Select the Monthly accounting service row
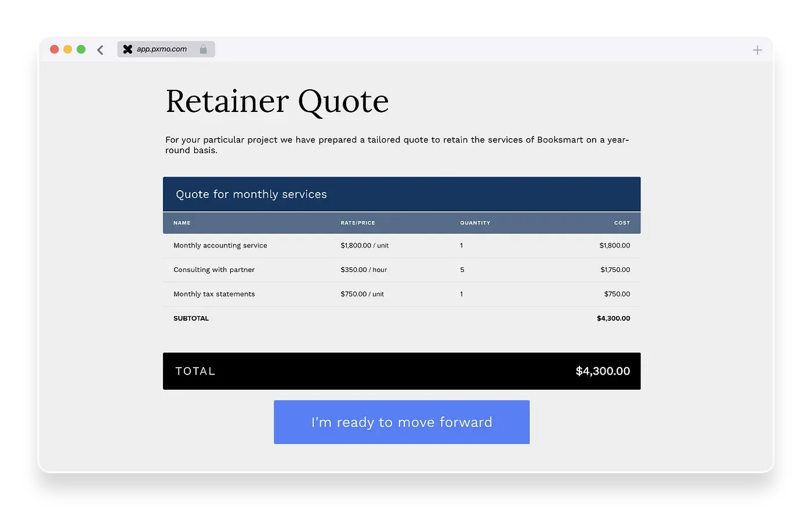 coord(401,245)
